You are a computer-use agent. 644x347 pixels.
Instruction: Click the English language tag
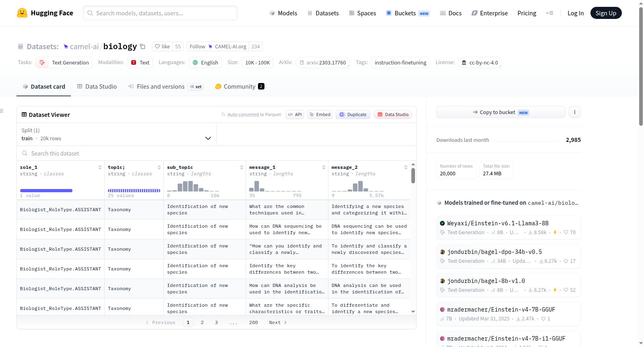[205, 62]
